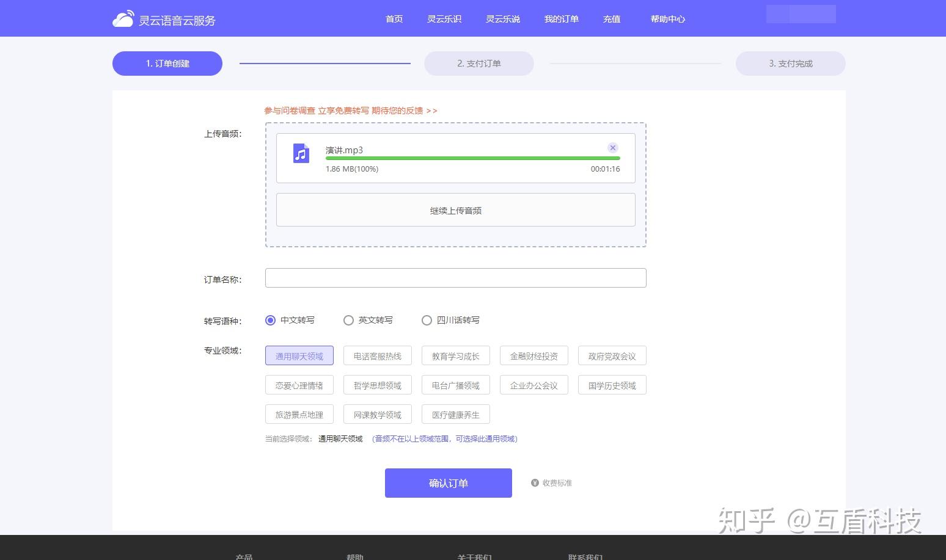Screen dimensions: 946x560
Task: Remove 演讲.mp3 with the X icon
Action: tap(613, 148)
